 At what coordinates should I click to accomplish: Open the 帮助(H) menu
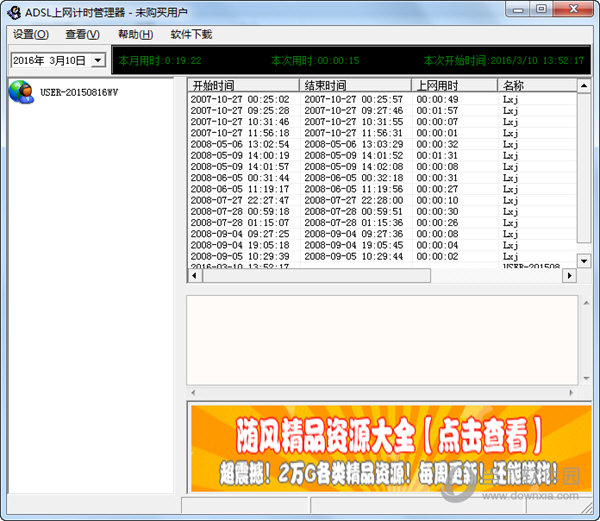pos(135,34)
